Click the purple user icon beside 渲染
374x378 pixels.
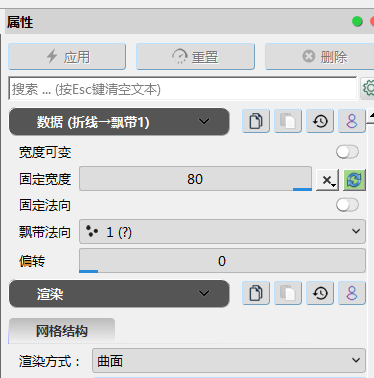click(352, 293)
